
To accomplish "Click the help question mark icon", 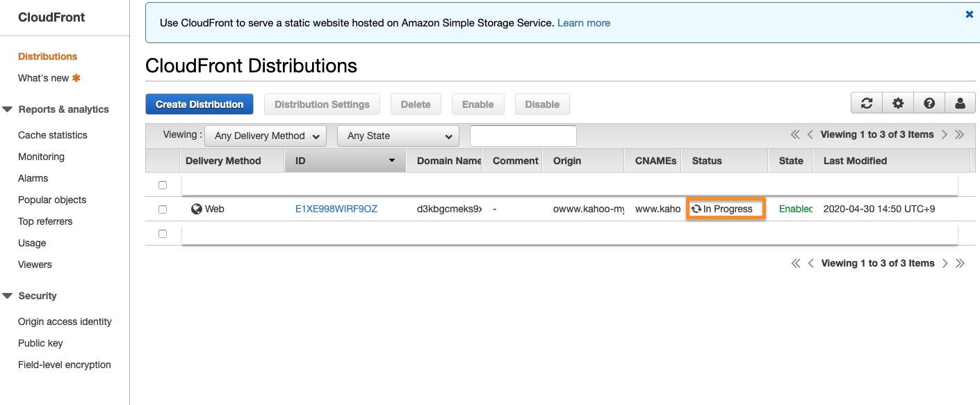I will (929, 104).
